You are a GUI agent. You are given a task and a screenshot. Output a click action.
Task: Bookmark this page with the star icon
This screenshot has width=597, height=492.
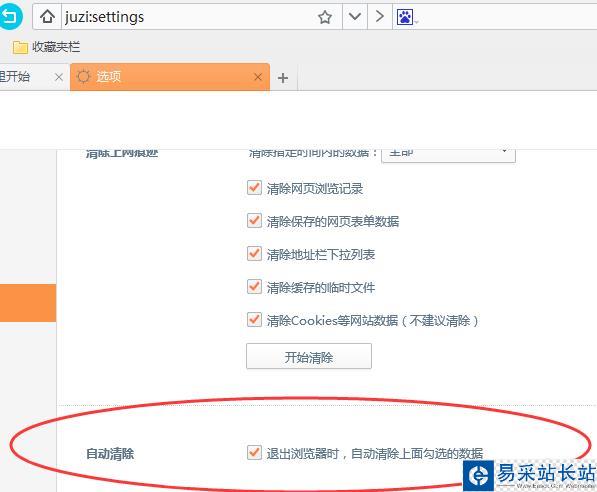[325, 17]
